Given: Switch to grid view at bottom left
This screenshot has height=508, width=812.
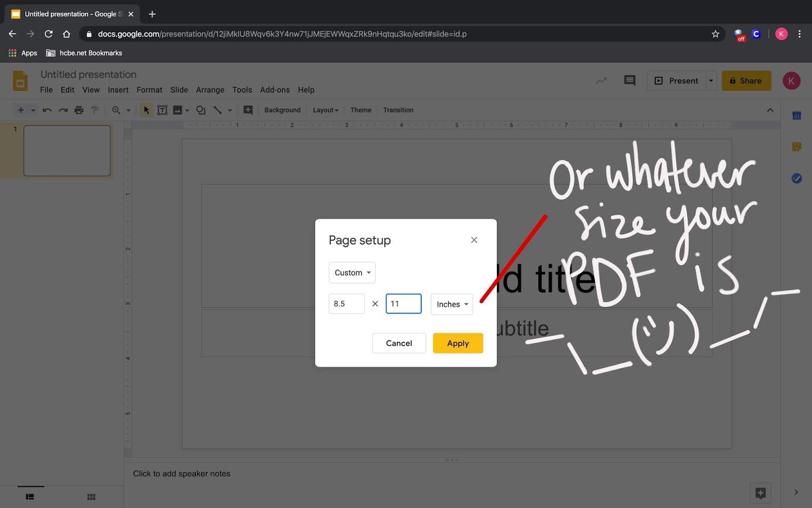Looking at the screenshot, I should [91, 496].
